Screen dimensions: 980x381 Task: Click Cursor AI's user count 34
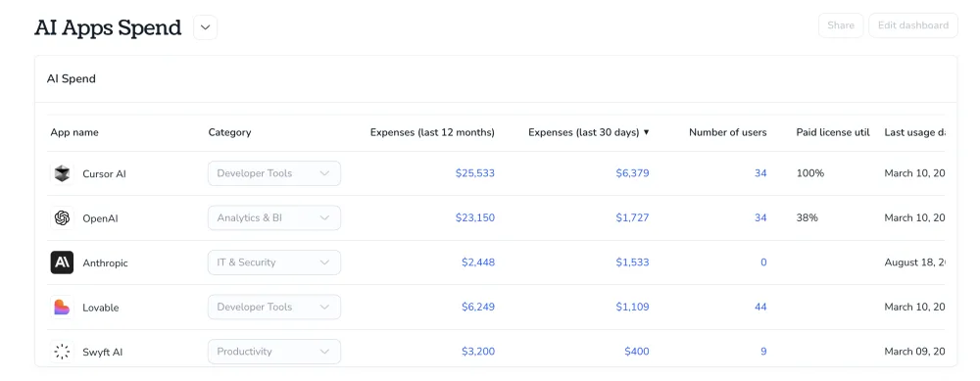[x=760, y=173]
